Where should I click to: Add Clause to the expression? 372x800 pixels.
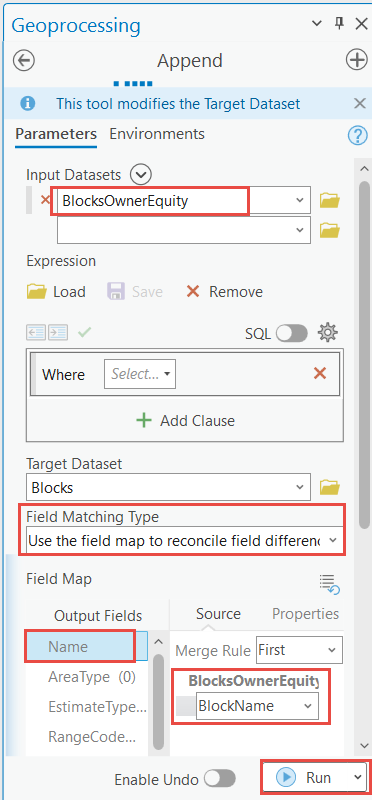185,420
